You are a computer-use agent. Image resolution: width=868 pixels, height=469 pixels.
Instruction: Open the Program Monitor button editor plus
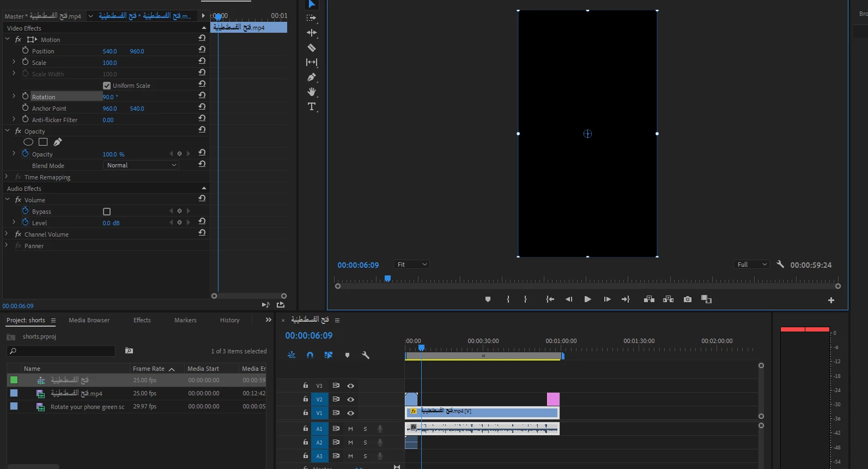(831, 300)
